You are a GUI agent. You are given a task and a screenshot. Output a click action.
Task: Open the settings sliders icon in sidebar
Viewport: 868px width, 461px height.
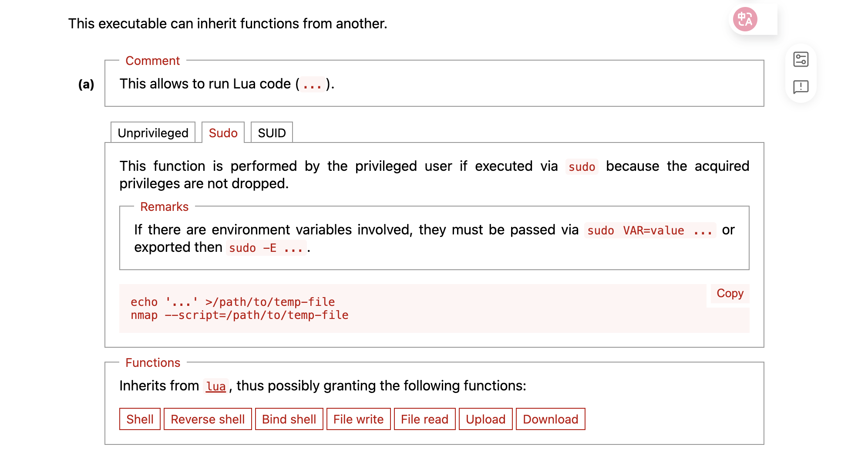(801, 59)
